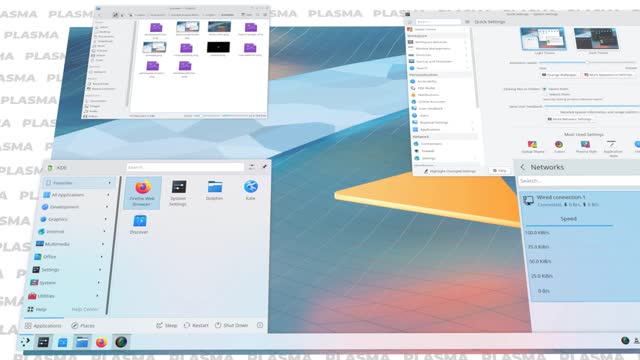Open the Utilities category in launcher
640x360 pixels.
coord(62,296)
